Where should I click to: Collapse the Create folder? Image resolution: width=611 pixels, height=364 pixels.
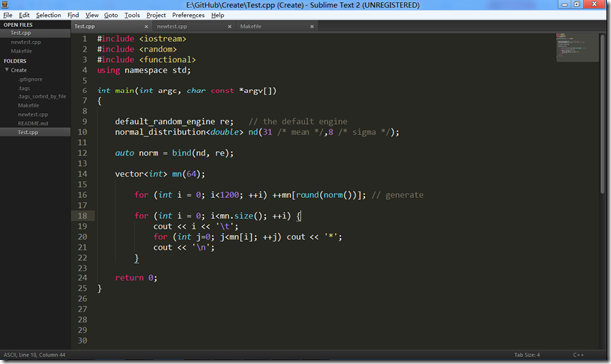click(x=7, y=70)
